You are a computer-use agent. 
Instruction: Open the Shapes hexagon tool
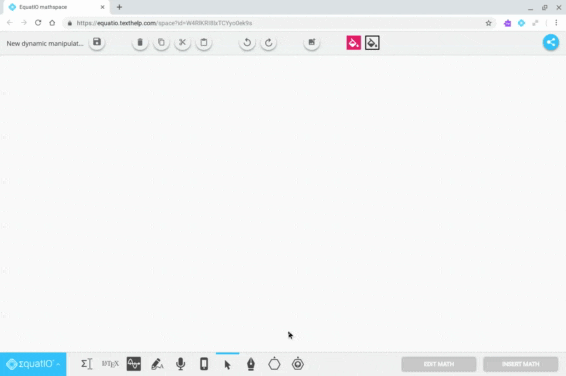point(274,364)
